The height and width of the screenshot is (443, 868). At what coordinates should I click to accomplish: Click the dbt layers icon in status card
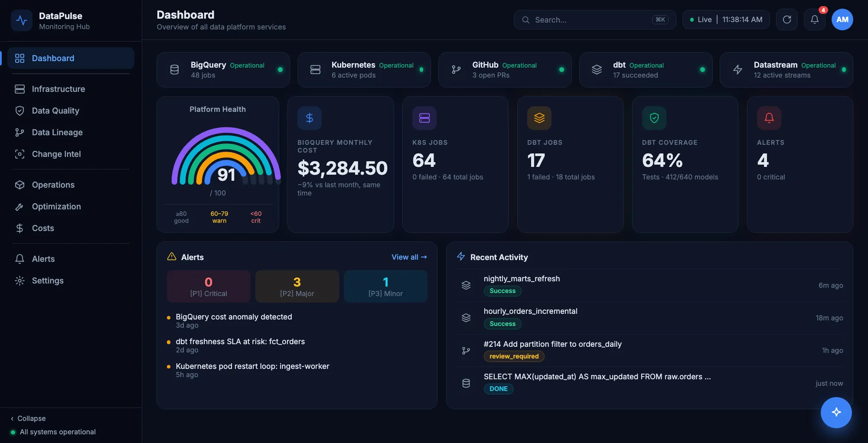click(597, 69)
